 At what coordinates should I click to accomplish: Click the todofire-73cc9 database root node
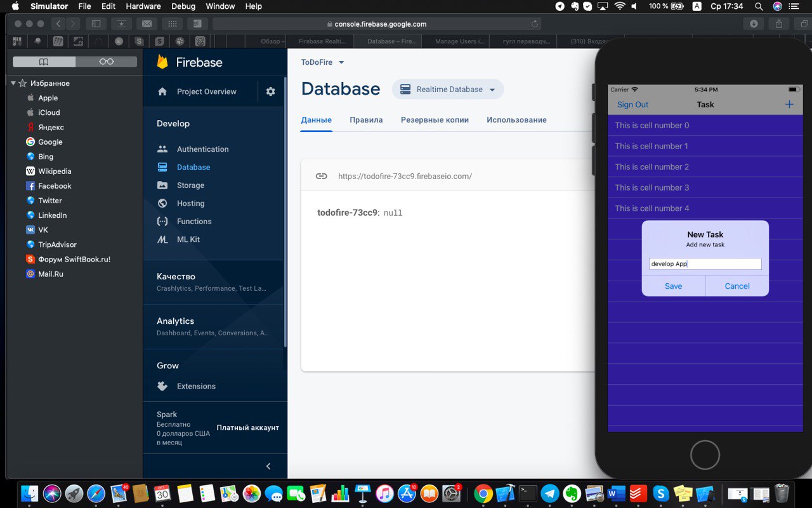pos(347,213)
